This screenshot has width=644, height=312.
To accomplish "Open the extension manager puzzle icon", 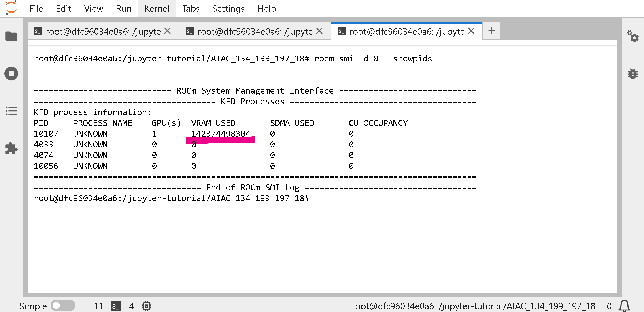I will (11, 148).
